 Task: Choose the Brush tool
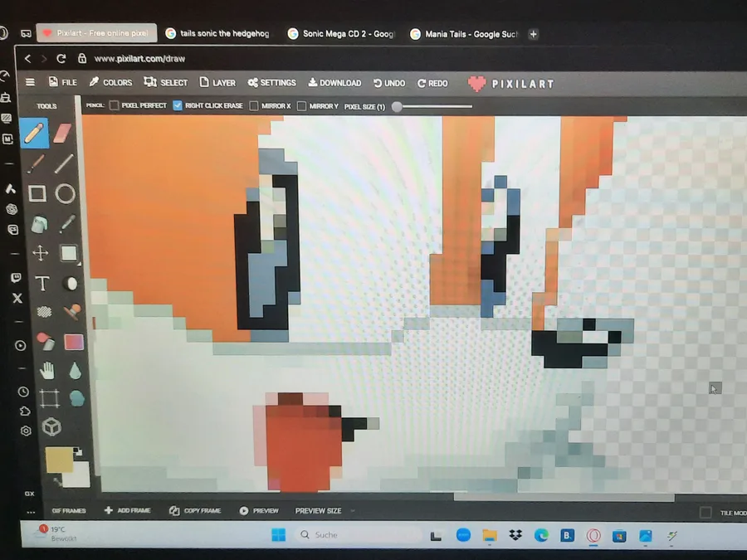click(x=36, y=163)
